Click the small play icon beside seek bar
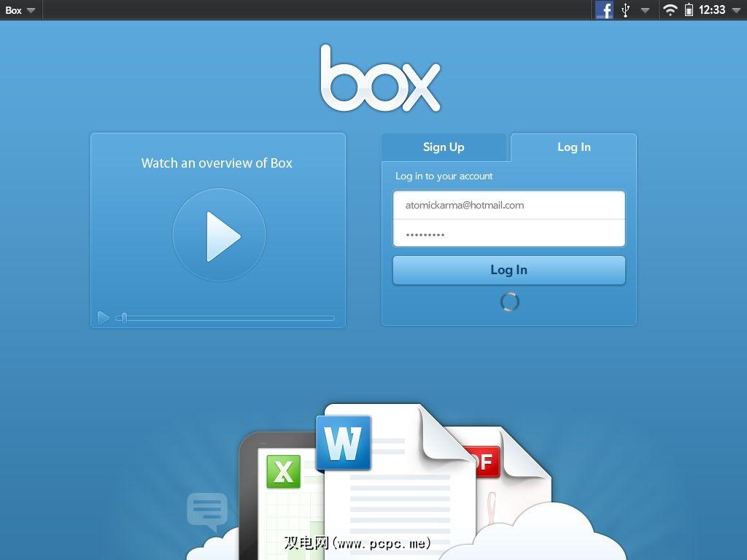Viewport: 747px width, 560px height. pos(104,318)
